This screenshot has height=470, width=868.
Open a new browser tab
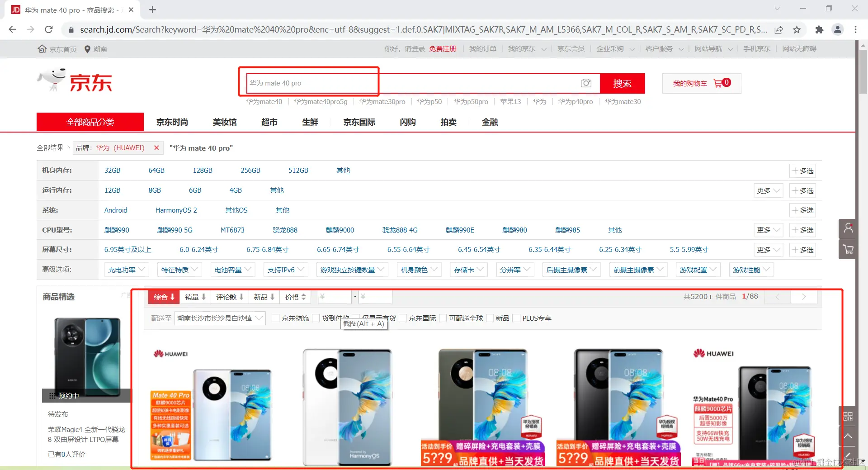153,9
